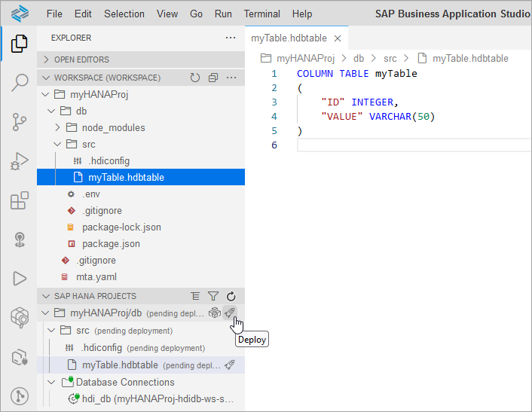Open Run and Debug view
This screenshot has width=532, height=412.
click(x=20, y=161)
